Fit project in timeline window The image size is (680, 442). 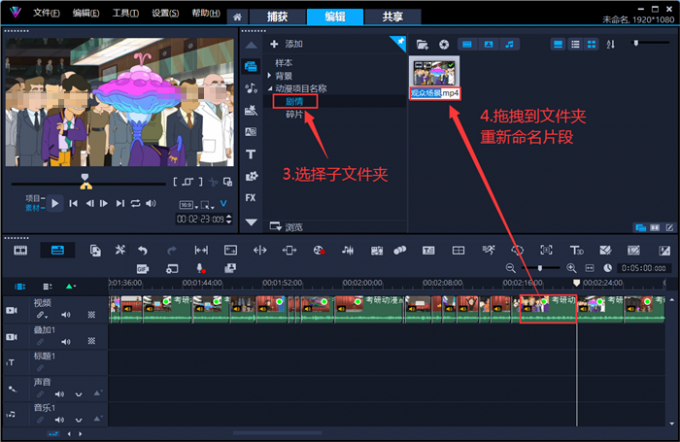pos(590,268)
